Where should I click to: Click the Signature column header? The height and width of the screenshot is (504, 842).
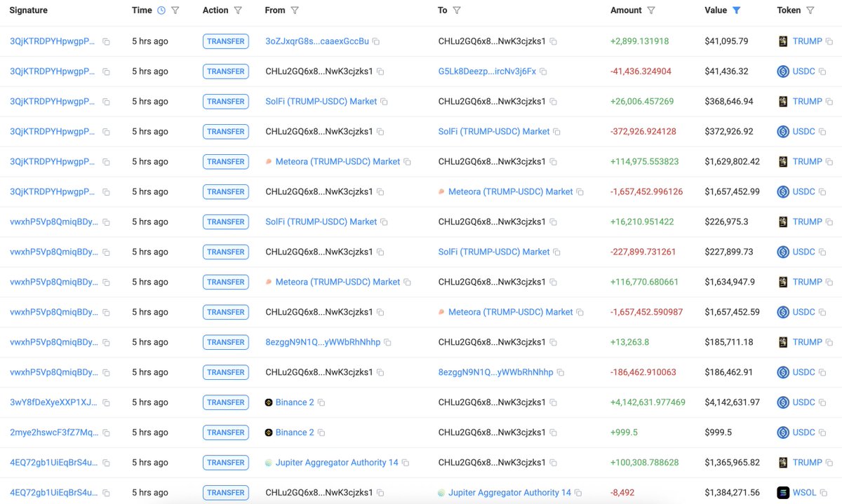point(28,11)
